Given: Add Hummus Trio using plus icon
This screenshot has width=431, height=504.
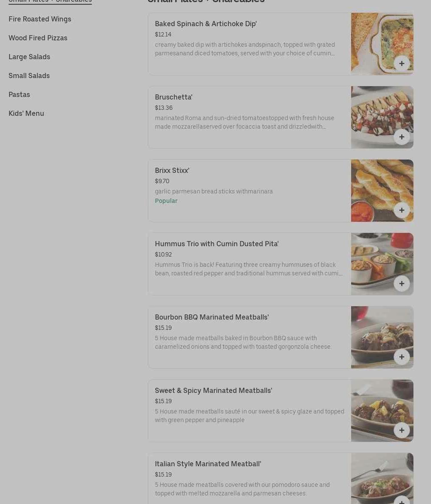Looking at the screenshot, I should [x=401, y=284].
